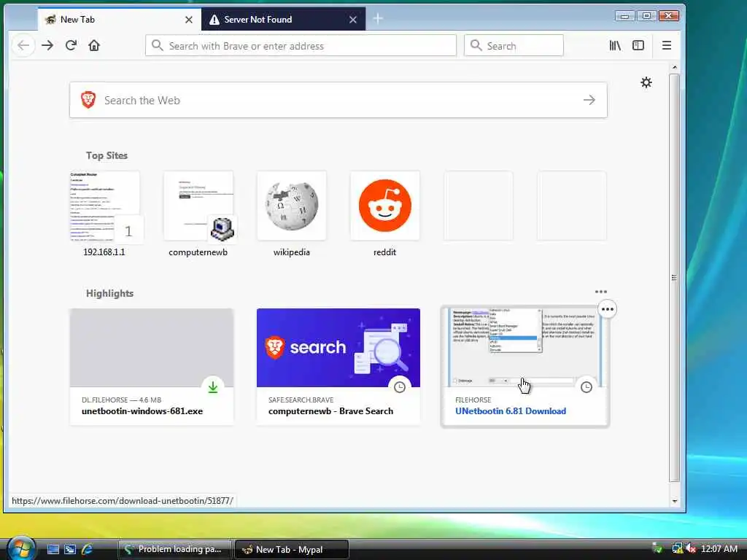Click the address bar field
This screenshot has width=747, height=560.
click(301, 46)
